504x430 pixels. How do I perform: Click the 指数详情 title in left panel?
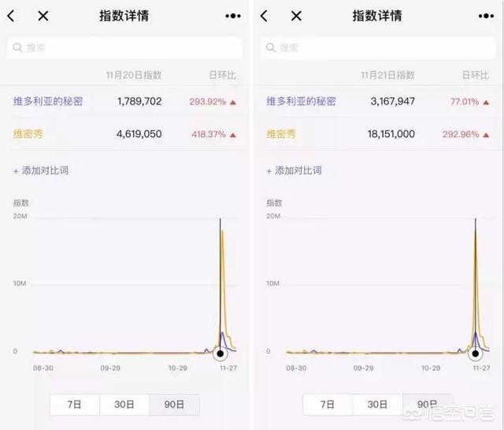(124, 16)
